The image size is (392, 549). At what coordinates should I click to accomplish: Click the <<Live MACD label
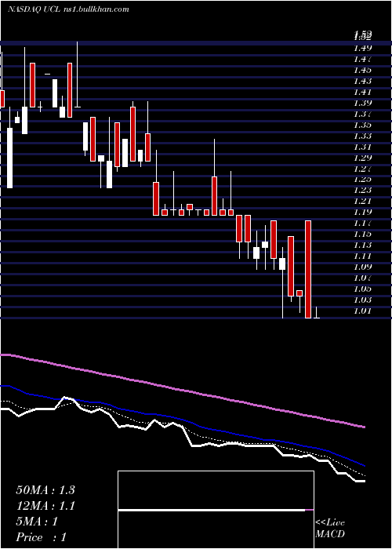click(330, 529)
